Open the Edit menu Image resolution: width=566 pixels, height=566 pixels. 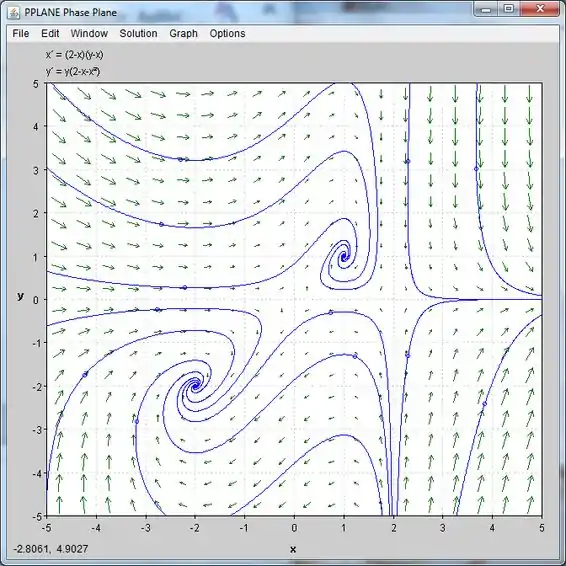[x=50, y=34]
